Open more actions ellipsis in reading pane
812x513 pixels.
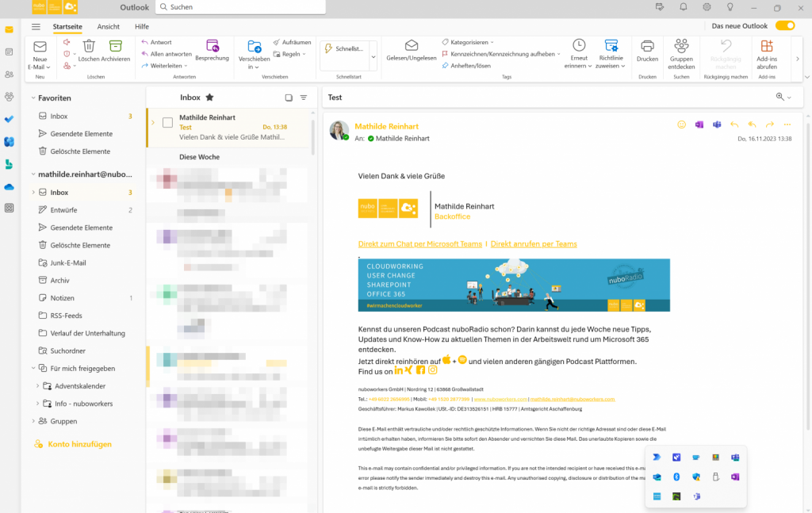(x=787, y=124)
